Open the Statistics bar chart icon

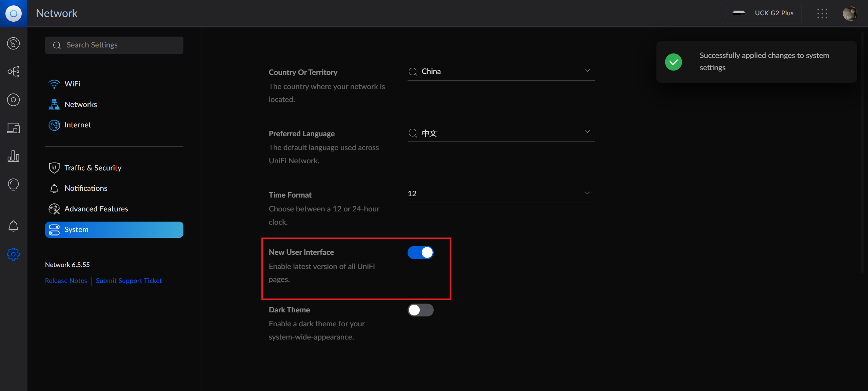pyautogui.click(x=13, y=156)
